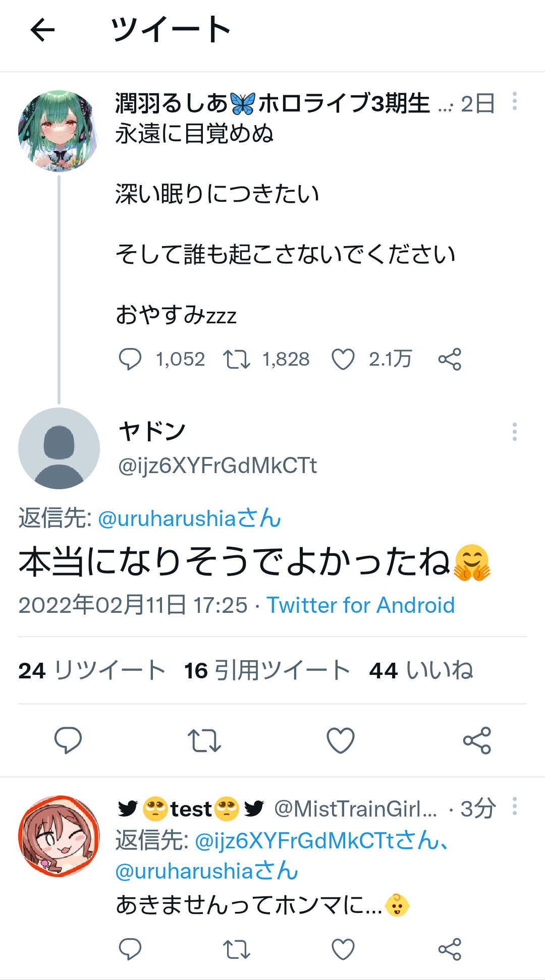Screen dimensions: 545x980
Task: Go back using the arrow icon
Action: 43,30
